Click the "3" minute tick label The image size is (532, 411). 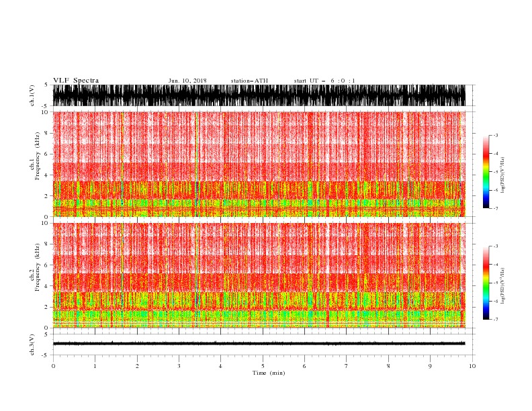click(179, 366)
